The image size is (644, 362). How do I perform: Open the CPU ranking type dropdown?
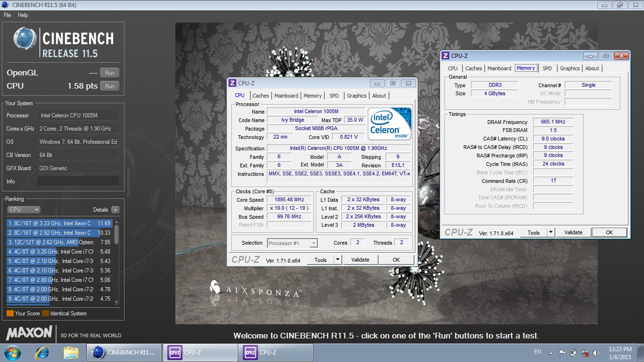click(x=24, y=210)
